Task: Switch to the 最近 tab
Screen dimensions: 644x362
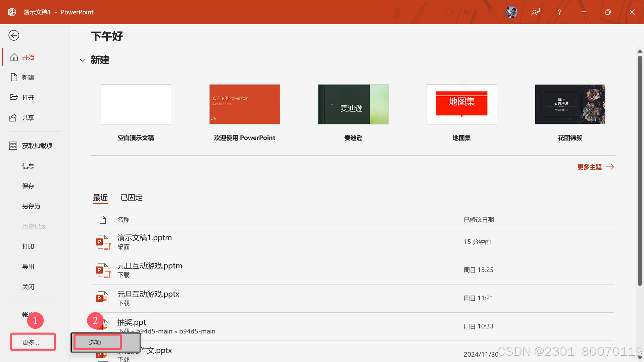Action: (100, 198)
